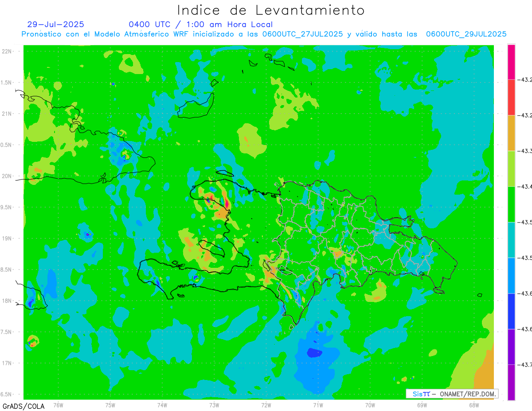532x411 pixels.
Task: Click the magenta swatch in the color legend
Action: coord(511,62)
